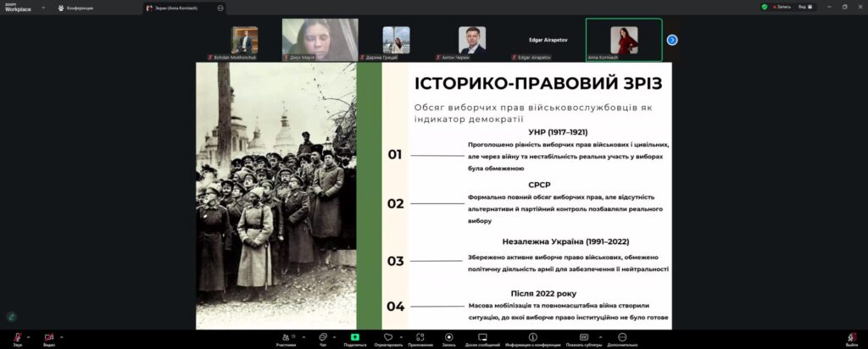Click the green Поделиться share screen icon
This screenshot has width=868, height=349.
[354, 337]
